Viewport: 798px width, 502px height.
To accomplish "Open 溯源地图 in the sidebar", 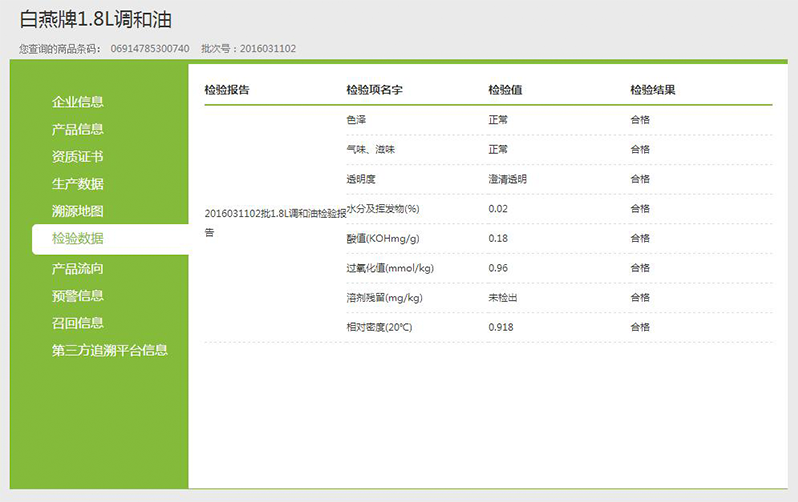I will pyautogui.click(x=77, y=211).
